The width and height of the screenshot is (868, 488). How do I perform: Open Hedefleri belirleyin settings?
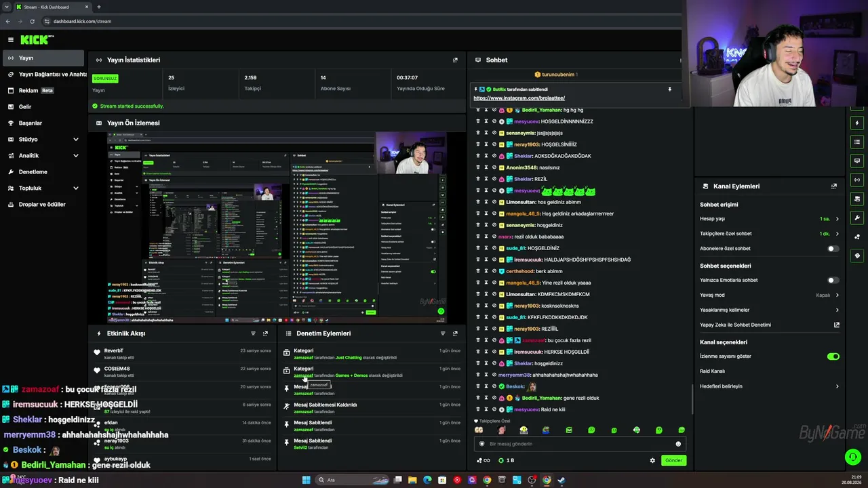pyautogui.click(x=770, y=386)
